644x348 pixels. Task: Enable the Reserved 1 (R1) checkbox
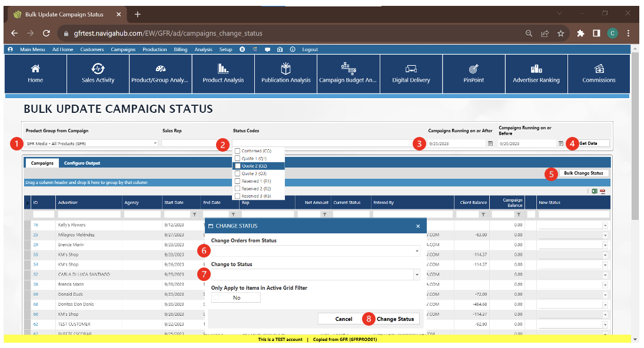pyautogui.click(x=238, y=181)
